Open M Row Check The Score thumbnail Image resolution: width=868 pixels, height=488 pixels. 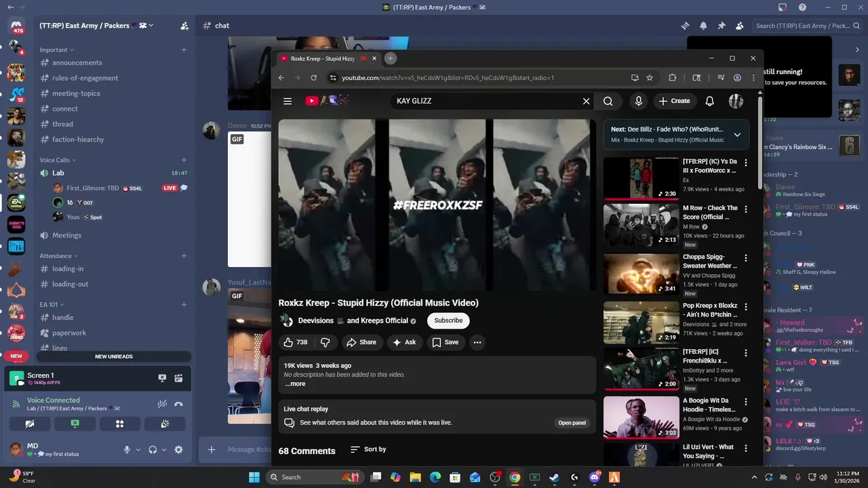pos(641,226)
